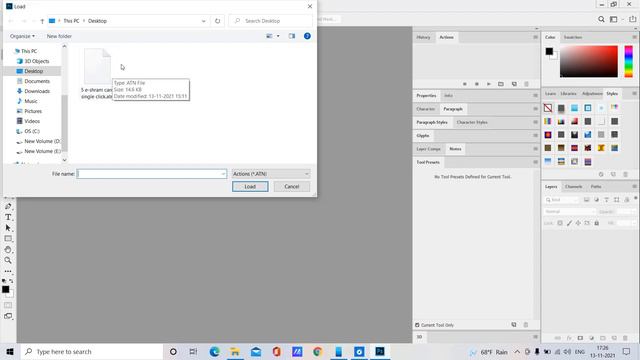
Task: Click the Load button in the dialog
Action: click(x=250, y=187)
